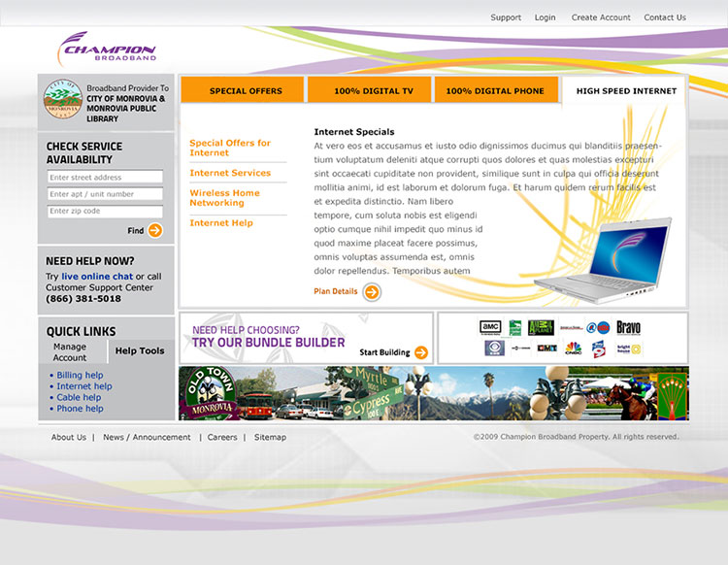
Task: Click the Champion Broadband logo
Action: pyautogui.click(x=107, y=50)
